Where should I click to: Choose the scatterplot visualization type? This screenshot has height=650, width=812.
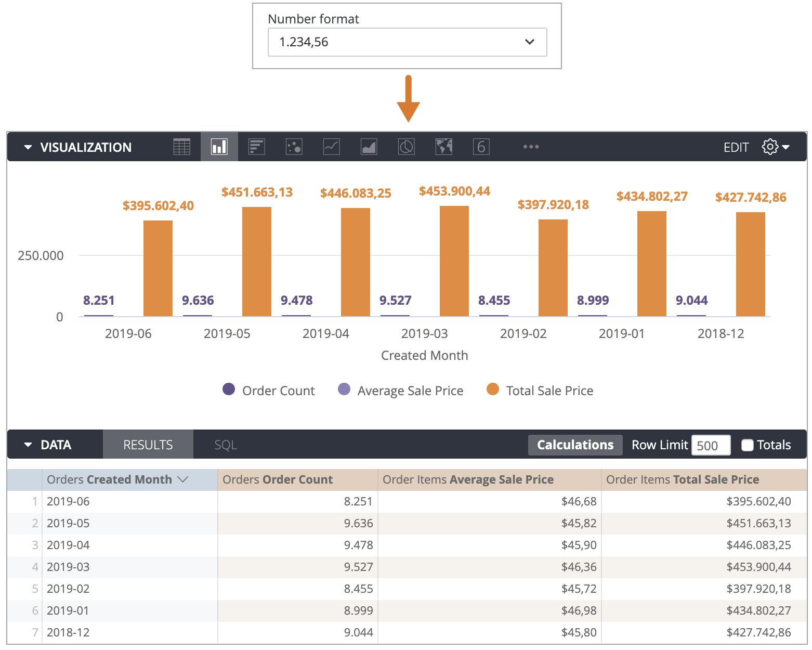294,147
